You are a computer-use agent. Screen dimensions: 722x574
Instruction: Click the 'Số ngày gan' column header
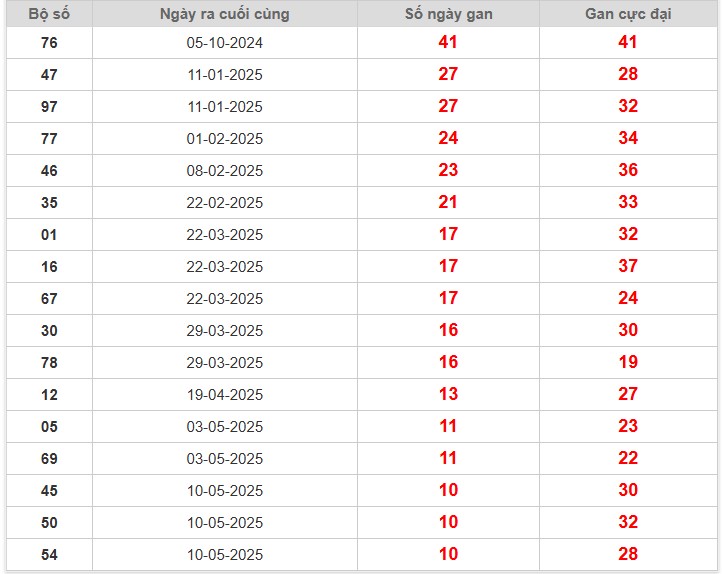pyautogui.click(x=448, y=14)
